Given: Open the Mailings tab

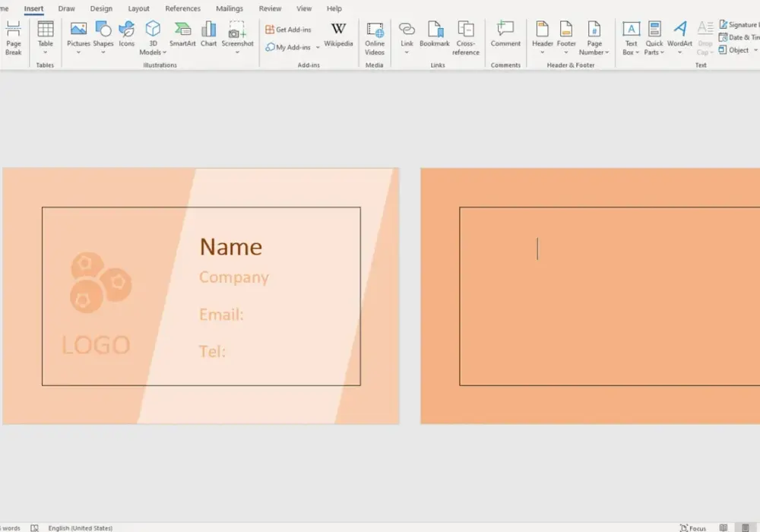Looking at the screenshot, I should (230, 8).
